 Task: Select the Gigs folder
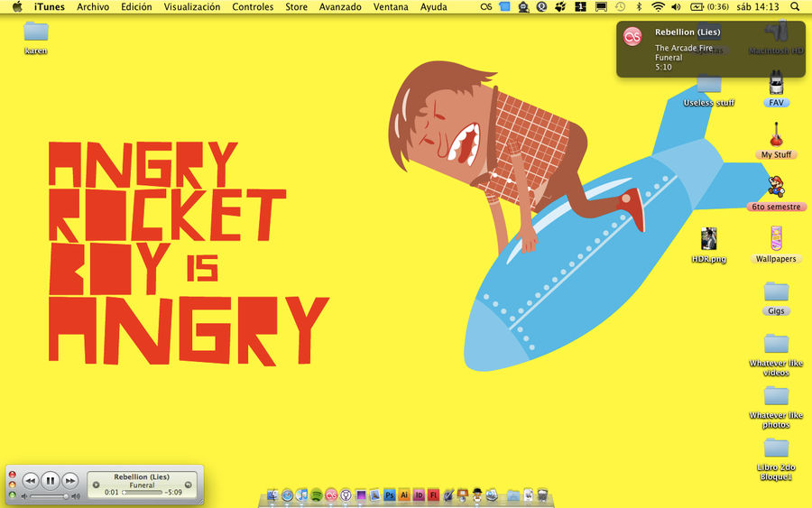[x=776, y=299]
